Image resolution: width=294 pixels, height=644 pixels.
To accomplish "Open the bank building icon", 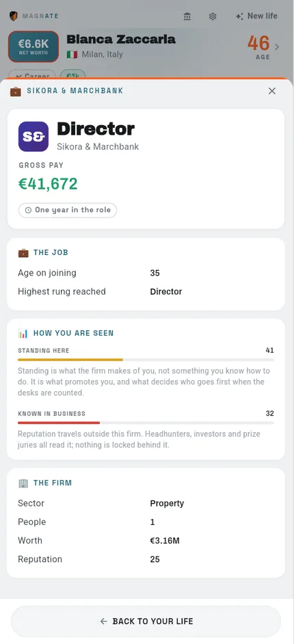I will [x=187, y=16].
